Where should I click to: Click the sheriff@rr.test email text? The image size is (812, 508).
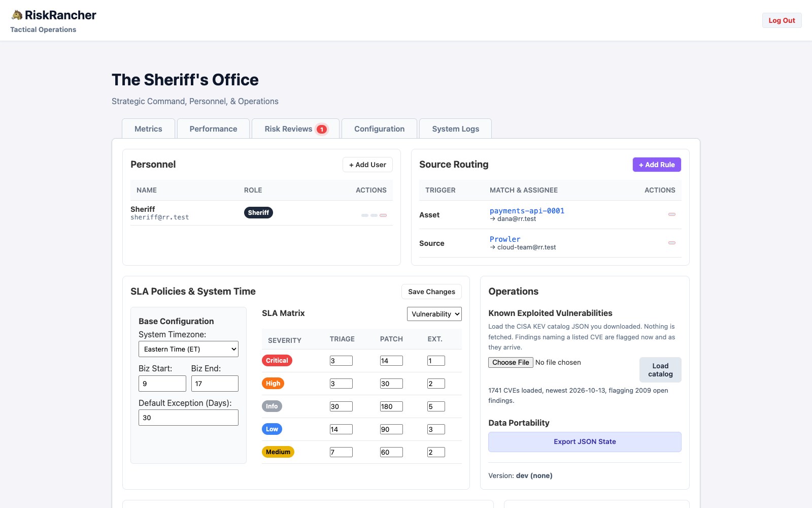(159, 217)
